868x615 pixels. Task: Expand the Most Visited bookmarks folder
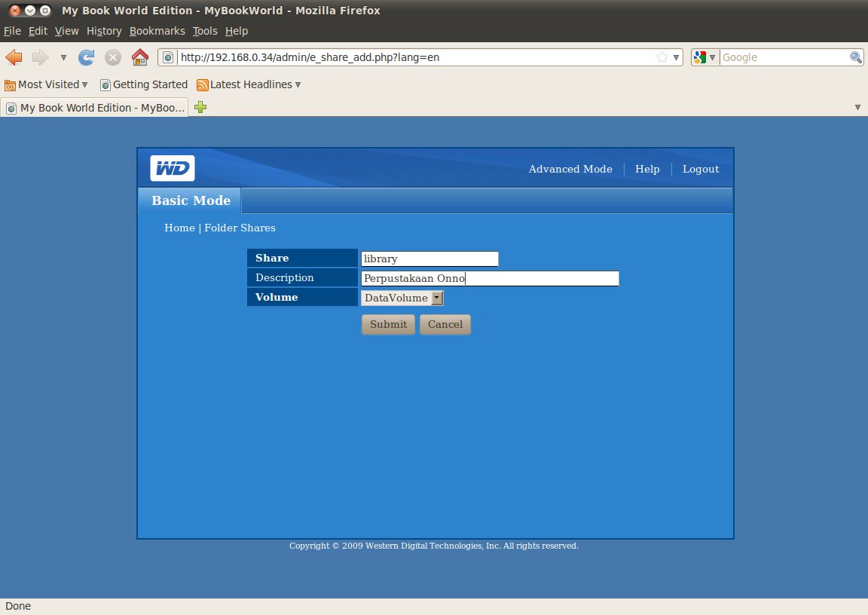click(x=46, y=84)
